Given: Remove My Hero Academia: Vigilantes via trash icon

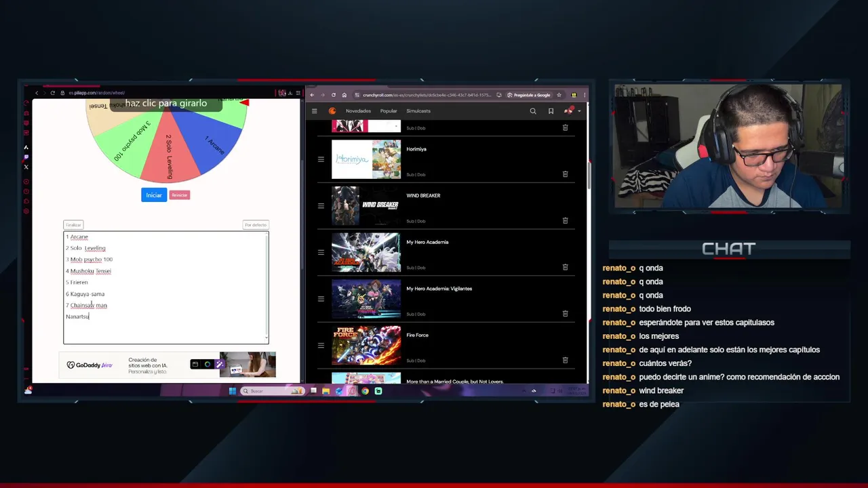Looking at the screenshot, I should (565, 314).
